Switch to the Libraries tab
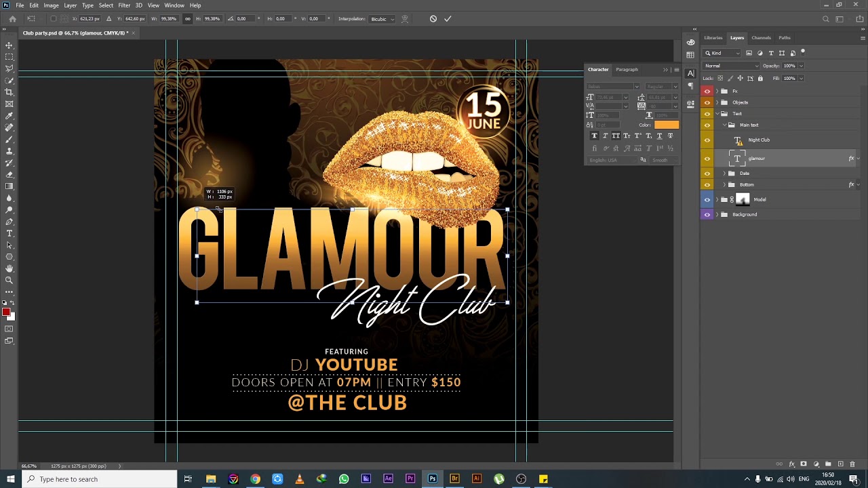The height and width of the screenshot is (488, 868). (713, 38)
